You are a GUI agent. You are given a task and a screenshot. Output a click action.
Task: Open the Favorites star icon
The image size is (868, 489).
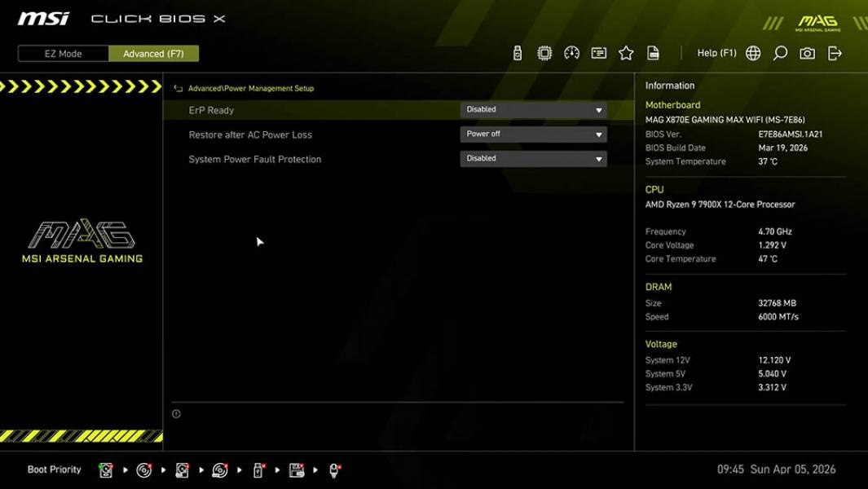click(626, 52)
